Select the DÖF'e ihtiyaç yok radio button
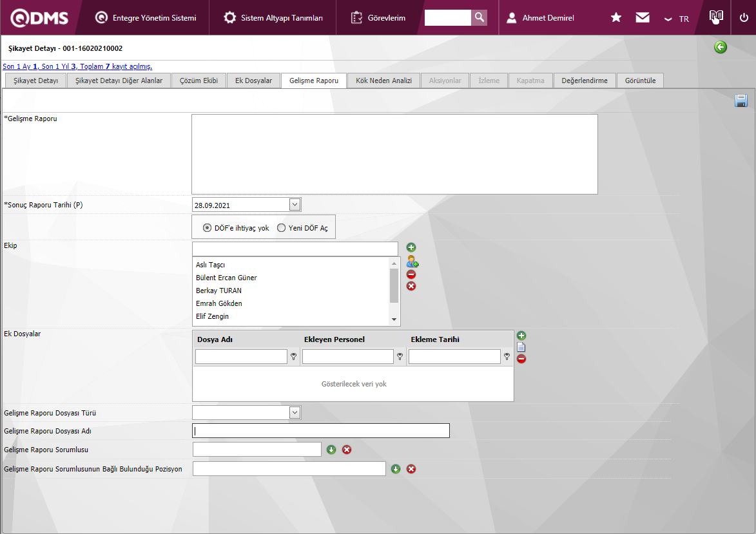The width and height of the screenshot is (756, 534). point(207,227)
